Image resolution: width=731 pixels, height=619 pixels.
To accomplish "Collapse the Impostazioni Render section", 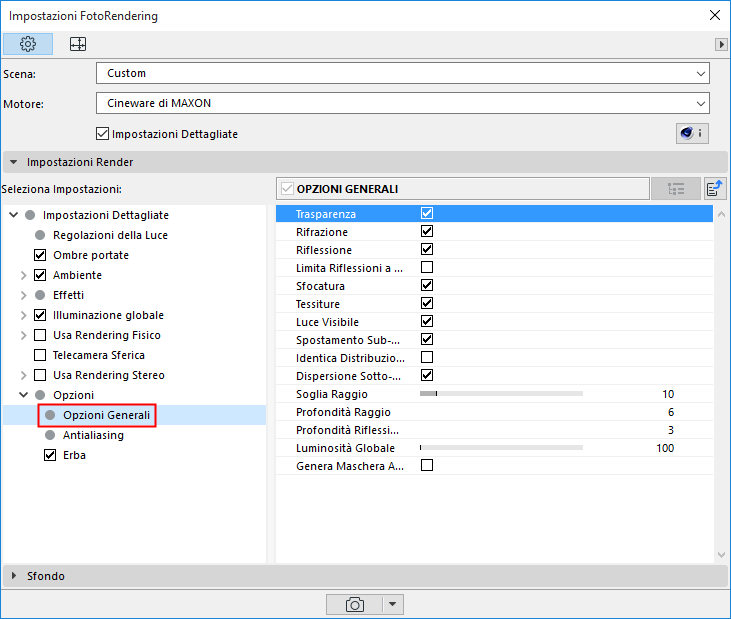I will [14, 162].
